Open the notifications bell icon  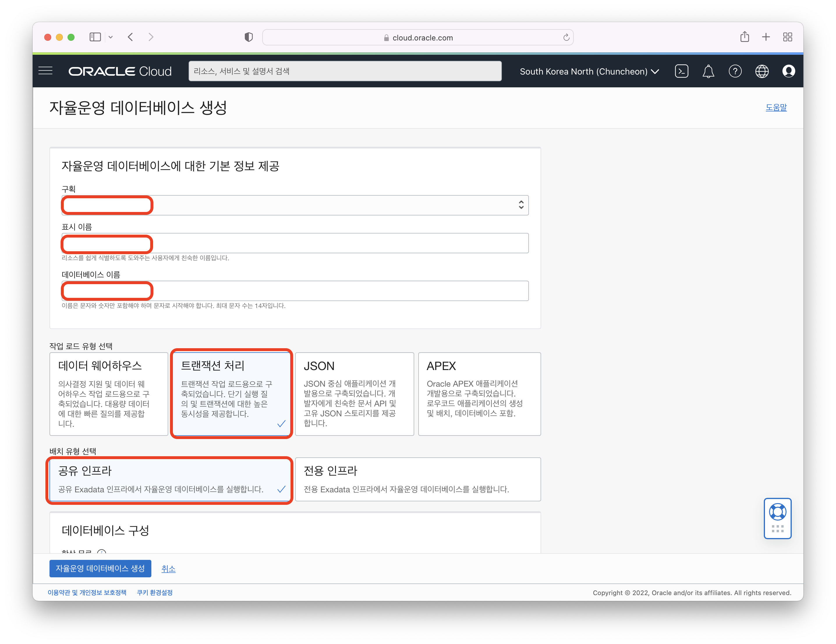point(708,71)
